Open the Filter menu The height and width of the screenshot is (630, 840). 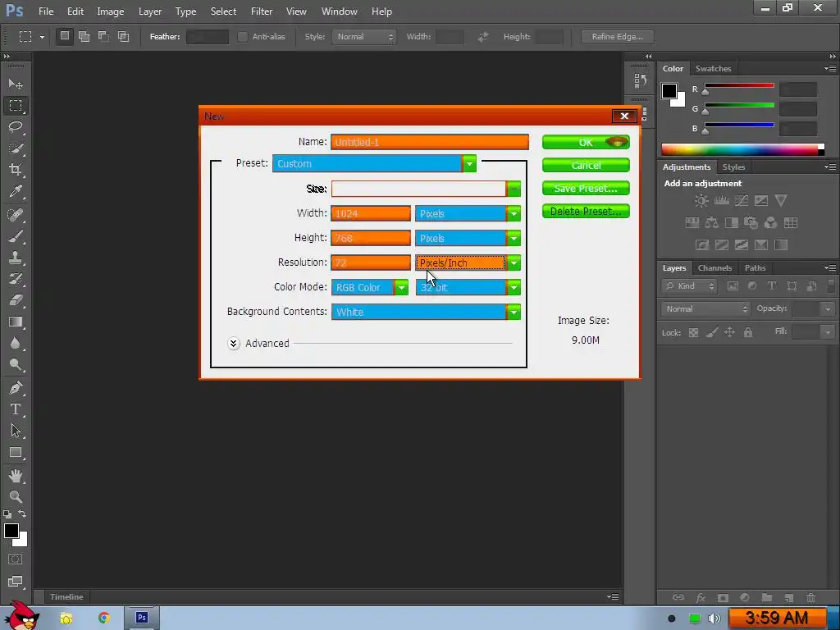point(262,11)
